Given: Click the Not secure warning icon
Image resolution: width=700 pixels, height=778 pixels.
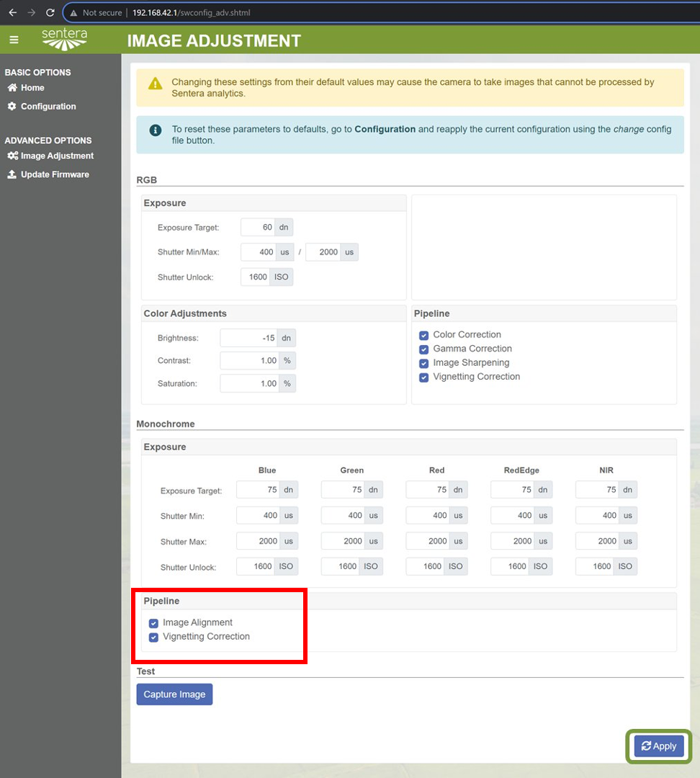Looking at the screenshot, I should (x=73, y=13).
